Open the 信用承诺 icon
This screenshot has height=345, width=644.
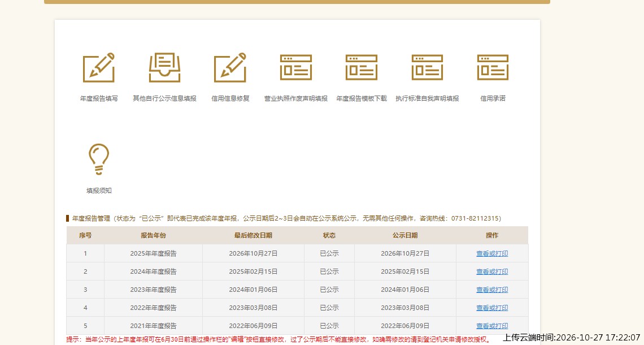(493, 67)
